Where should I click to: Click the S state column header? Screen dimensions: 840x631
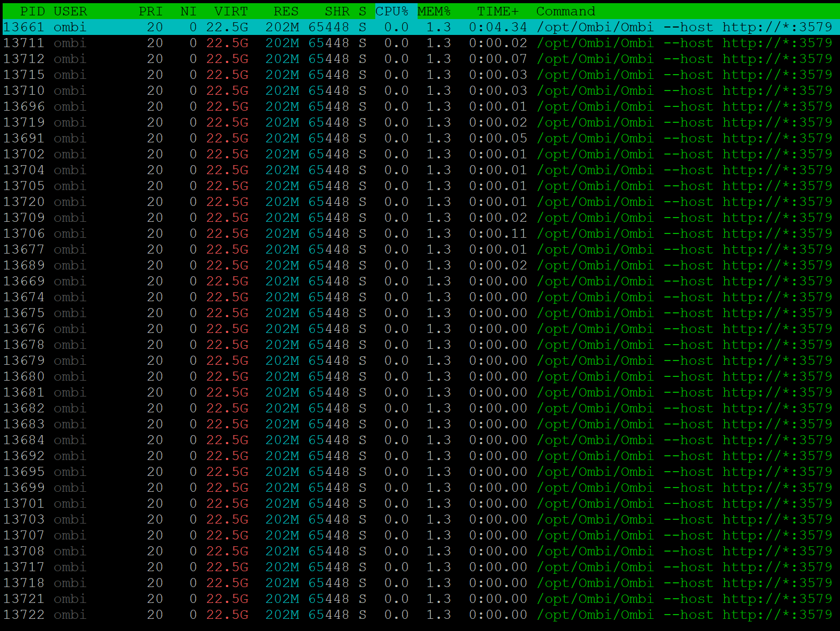point(363,11)
